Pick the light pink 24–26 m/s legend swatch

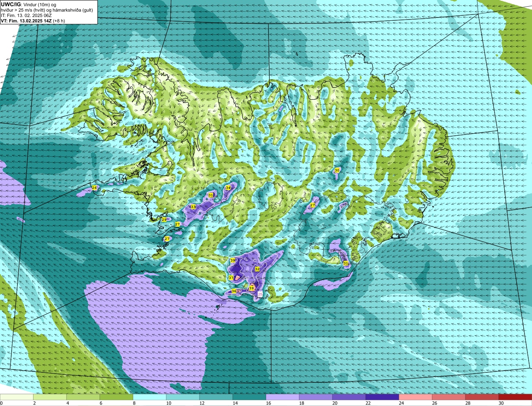416,397
